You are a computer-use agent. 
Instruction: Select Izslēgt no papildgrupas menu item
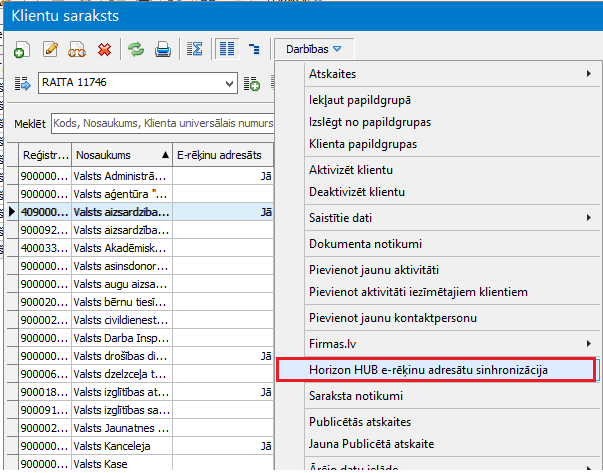pyautogui.click(x=450, y=122)
